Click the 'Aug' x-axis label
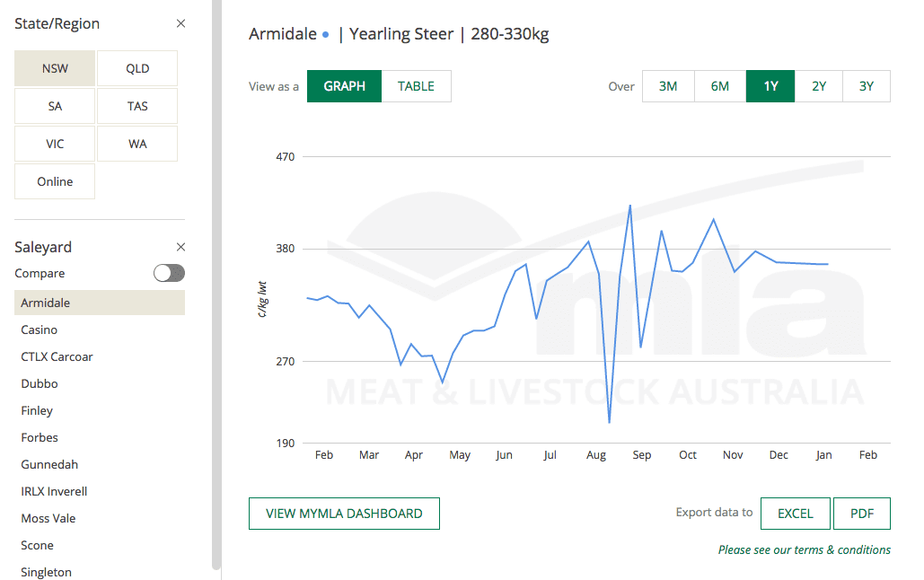Viewport: 924px width, 580px height. pyautogui.click(x=595, y=455)
